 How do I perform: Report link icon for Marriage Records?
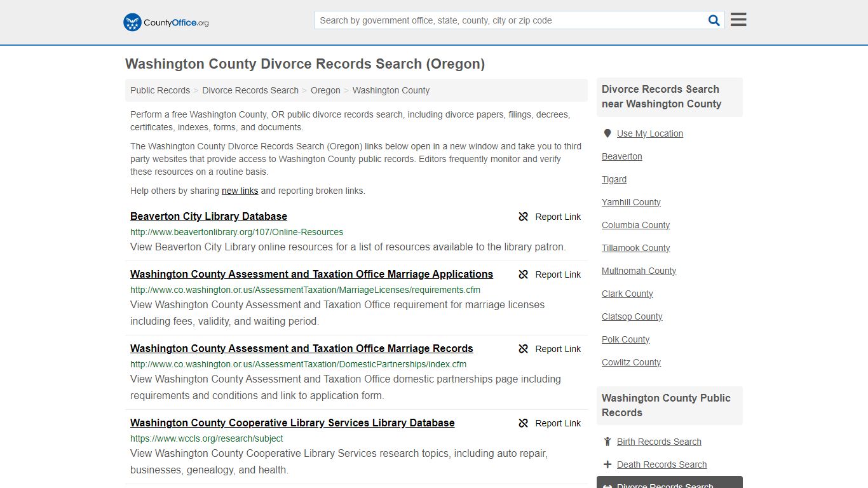[x=524, y=349]
